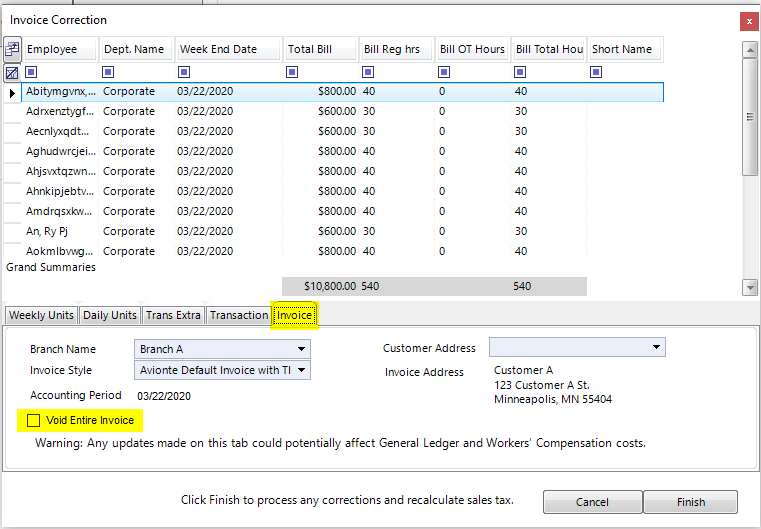
Task: Open the Week End Date filter icon
Action: tap(184, 72)
